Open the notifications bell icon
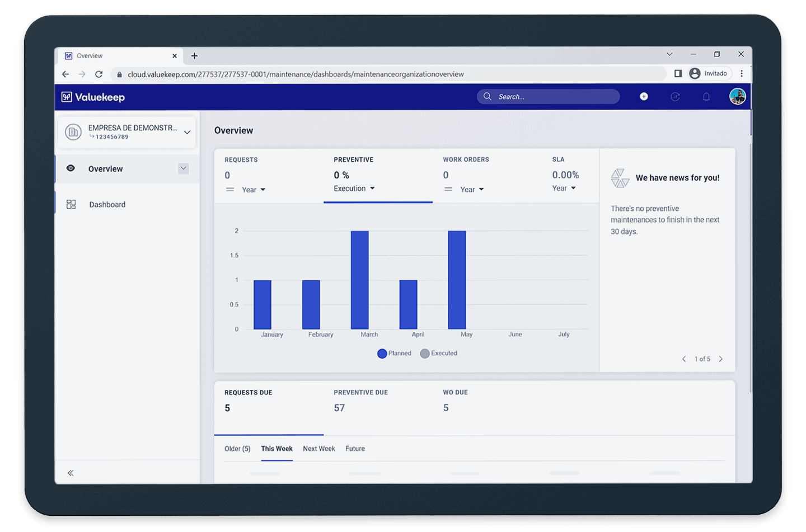The height and width of the screenshot is (532, 806). click(x=706, y=97)
